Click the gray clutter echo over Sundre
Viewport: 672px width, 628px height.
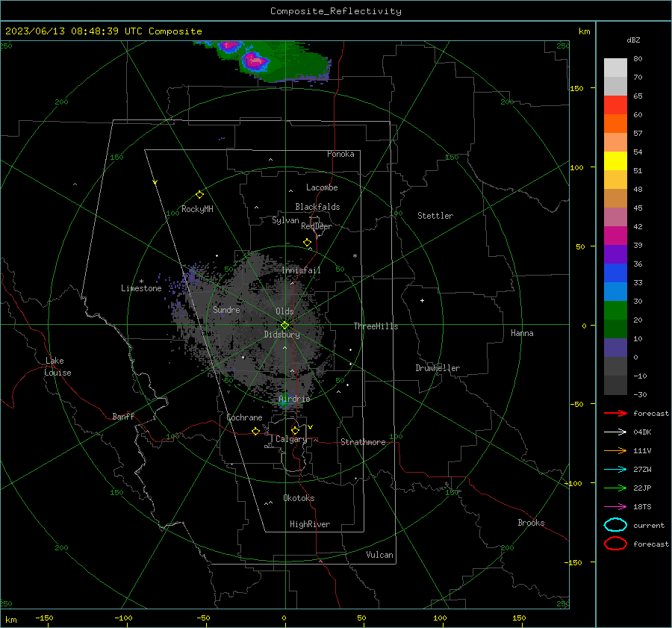[226, 309]
